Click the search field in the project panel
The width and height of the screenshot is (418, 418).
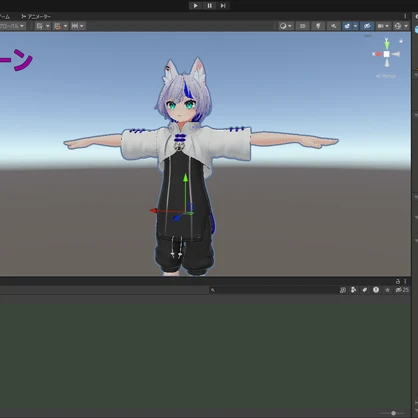pyautogui.click(x=273, y=290)
